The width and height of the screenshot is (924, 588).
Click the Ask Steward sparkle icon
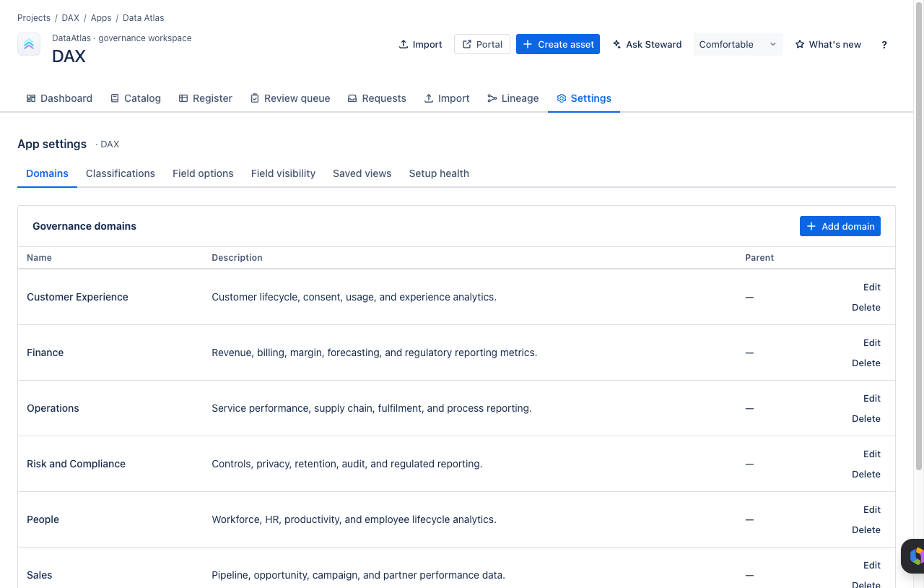616,44
